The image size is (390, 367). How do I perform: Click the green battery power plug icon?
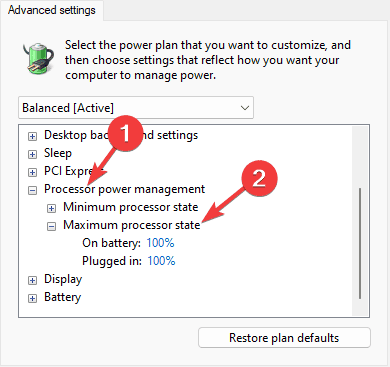click(39, 59)
